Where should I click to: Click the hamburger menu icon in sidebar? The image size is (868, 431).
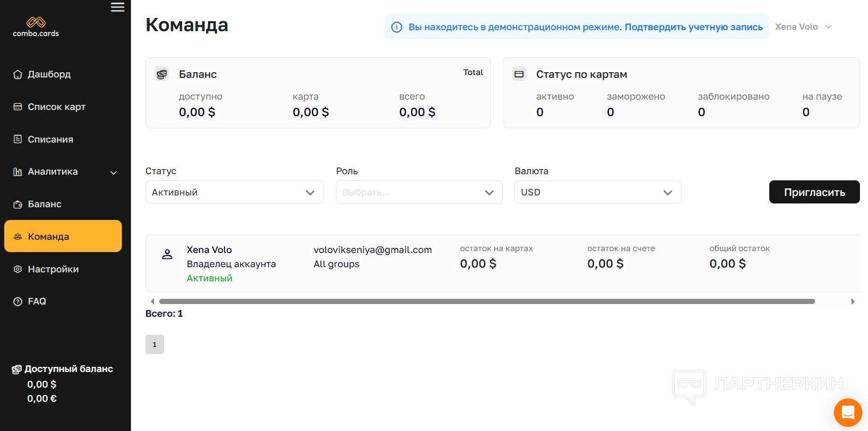coord(118,7)
